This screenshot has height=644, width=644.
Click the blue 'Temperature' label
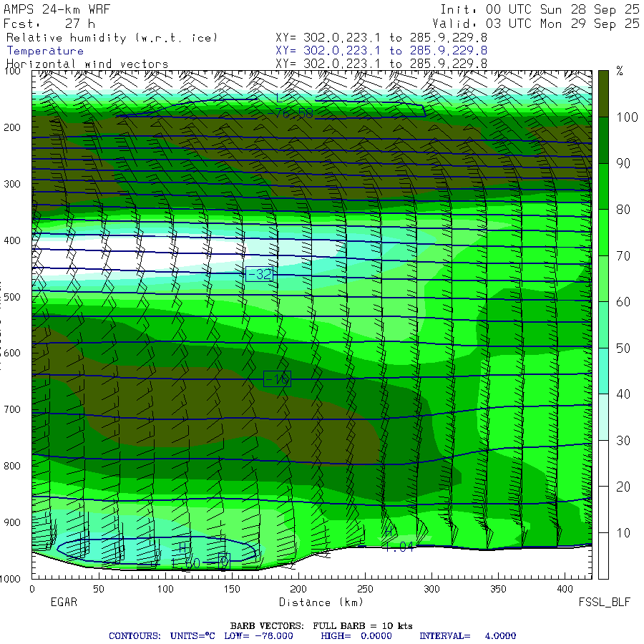[45, 51]
